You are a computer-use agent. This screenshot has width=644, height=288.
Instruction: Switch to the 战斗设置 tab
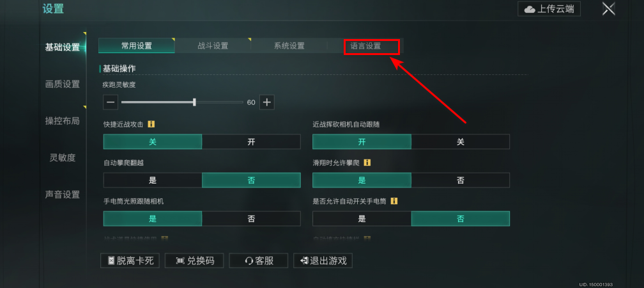click(213, 45)
